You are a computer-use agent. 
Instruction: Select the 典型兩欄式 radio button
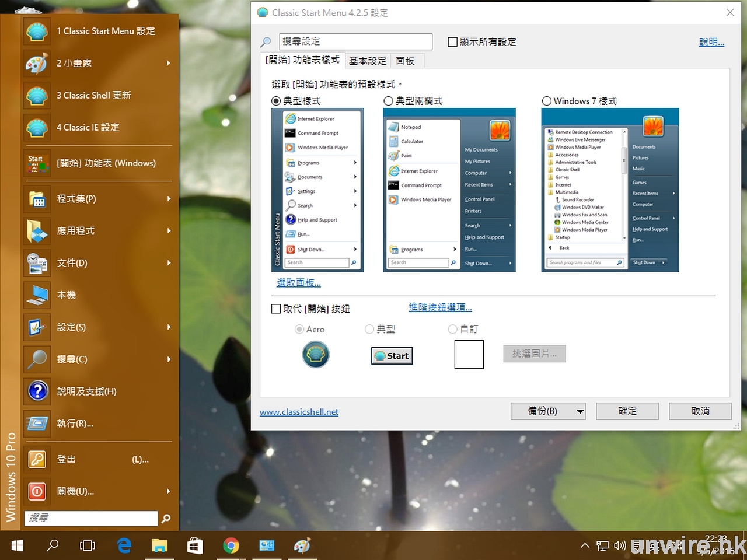[388, 101]
